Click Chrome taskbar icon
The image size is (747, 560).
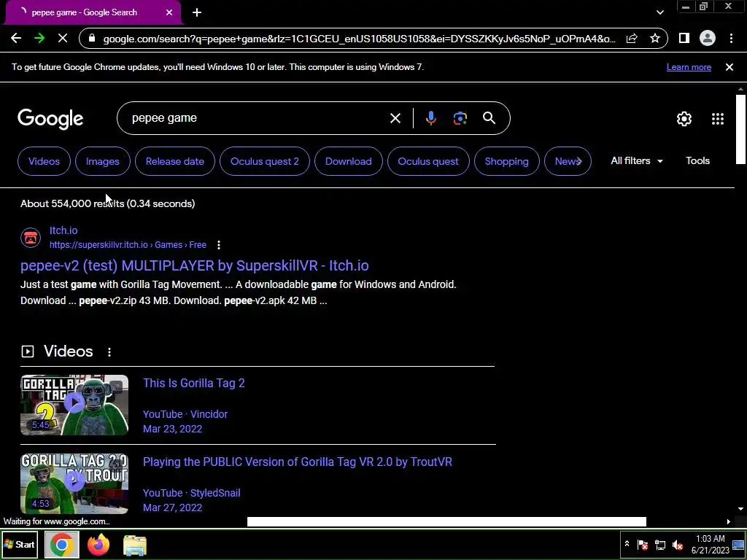coord(61,544)
